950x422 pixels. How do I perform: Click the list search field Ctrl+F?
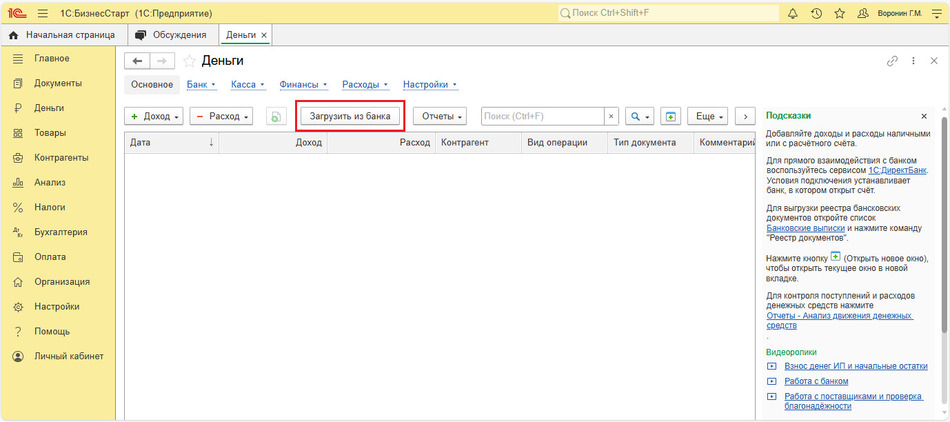(x=543, y=117)
